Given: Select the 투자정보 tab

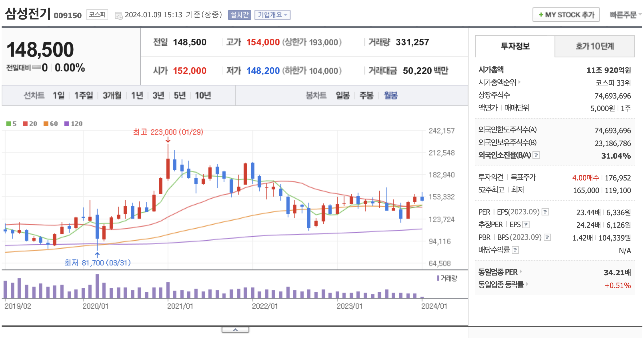Looking at the screenshot, I should point(515,46).
